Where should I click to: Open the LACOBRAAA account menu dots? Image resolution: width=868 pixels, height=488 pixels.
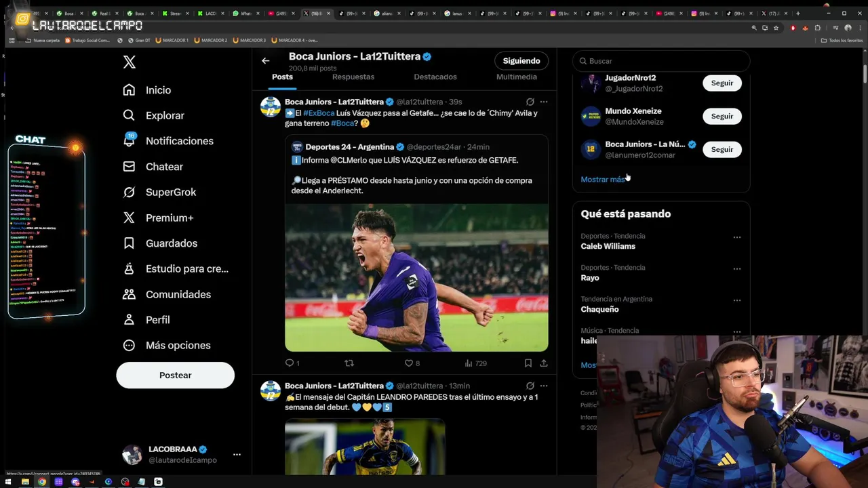pos(237,455)
